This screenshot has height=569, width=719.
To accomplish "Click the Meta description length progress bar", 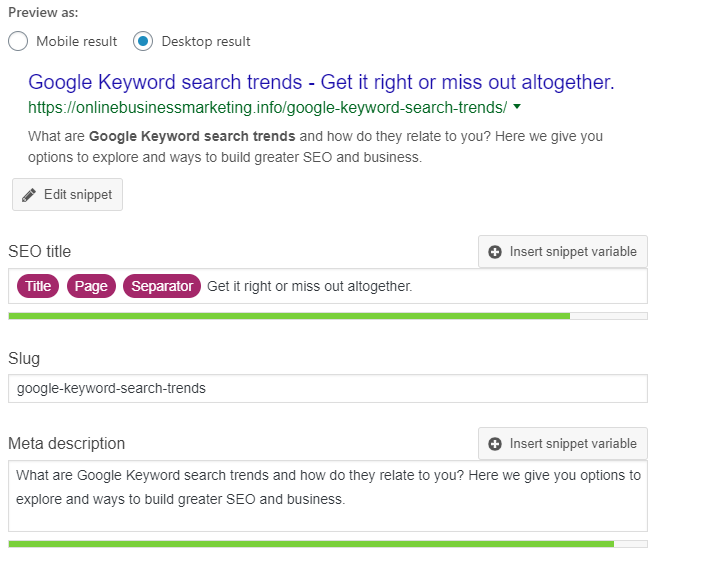I will [x=328, y=544].
